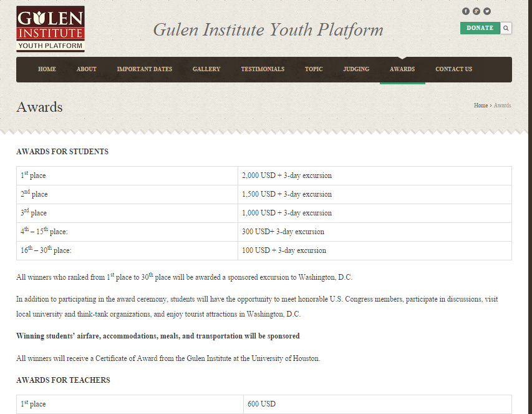The height and width of the screenshot is (414, 532).
Task: Go to the Home menu item
Action: [47, 69]
